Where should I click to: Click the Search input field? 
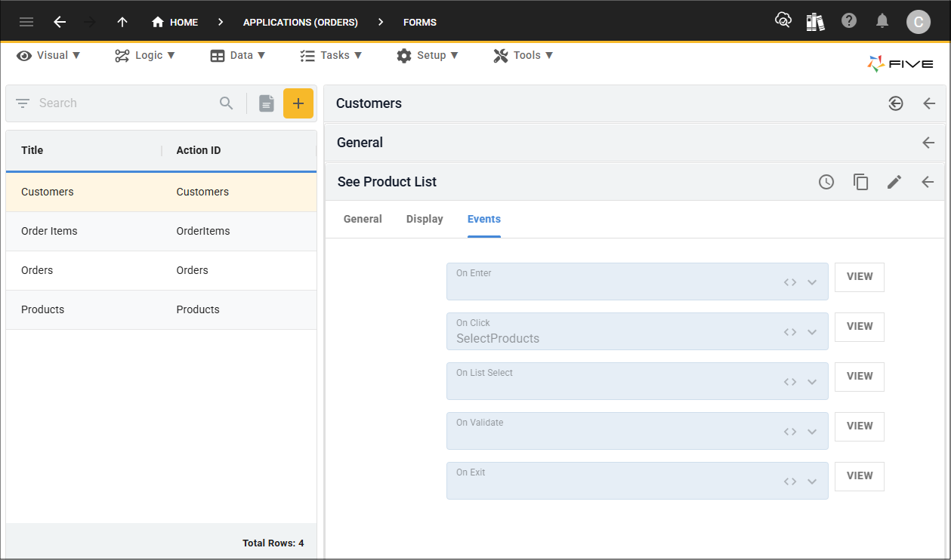(x=125, y=103)
